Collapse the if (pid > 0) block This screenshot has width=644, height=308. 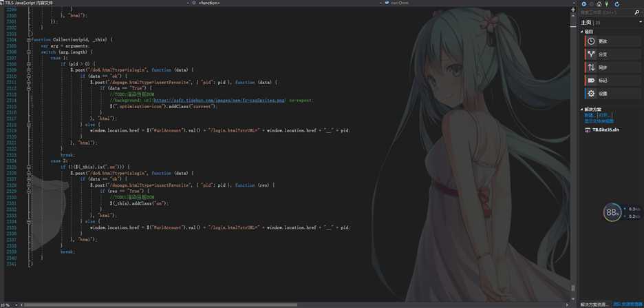(29, 64)
